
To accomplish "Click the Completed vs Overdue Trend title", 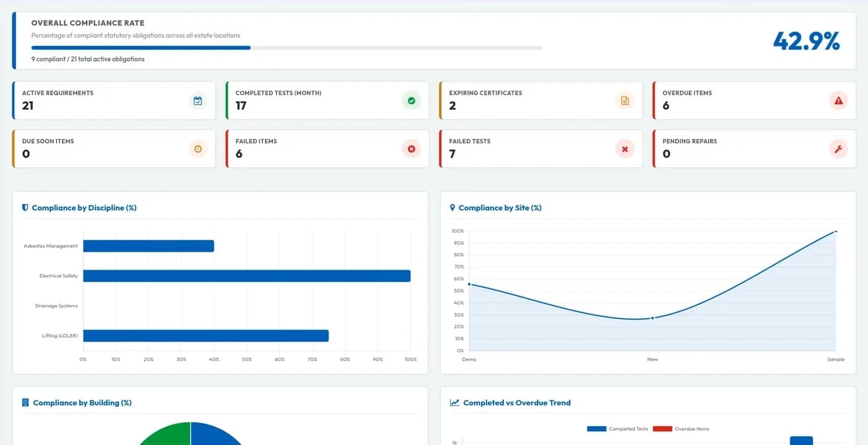I will [517, 403].
